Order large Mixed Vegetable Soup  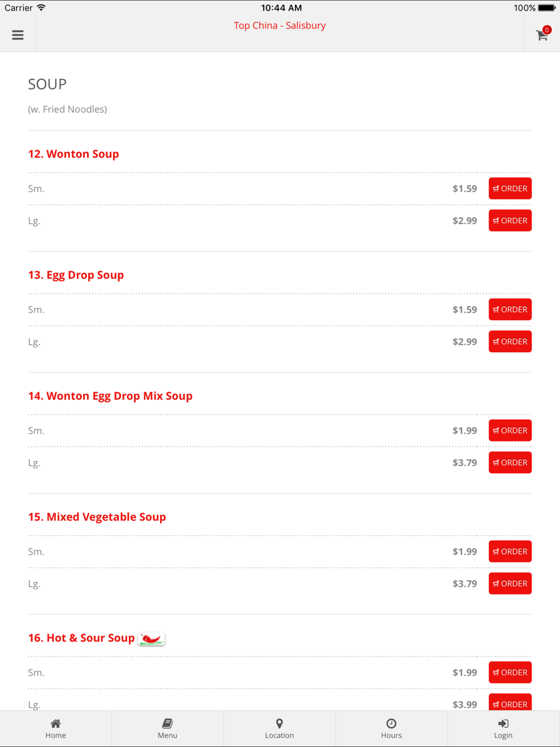pos(510,583)
